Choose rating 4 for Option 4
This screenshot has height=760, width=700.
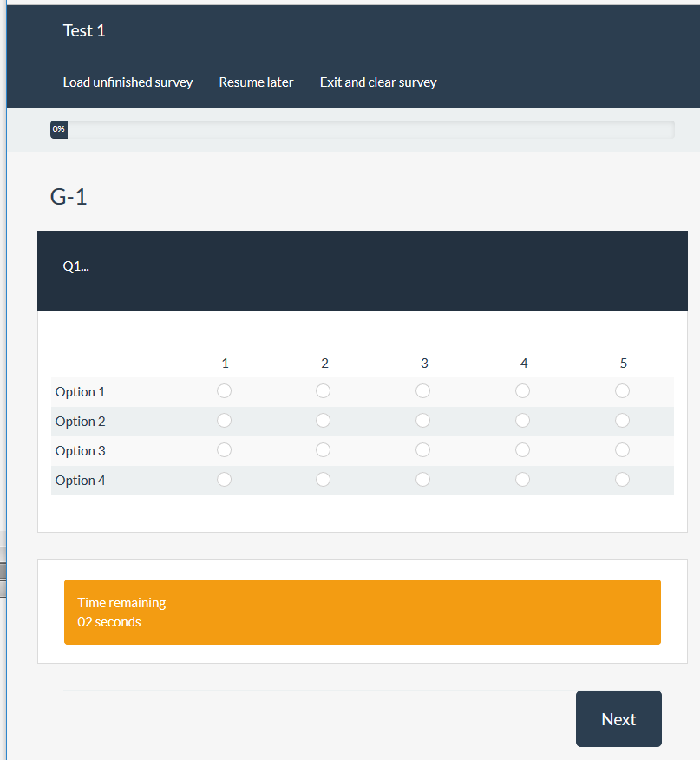point(522,480)
